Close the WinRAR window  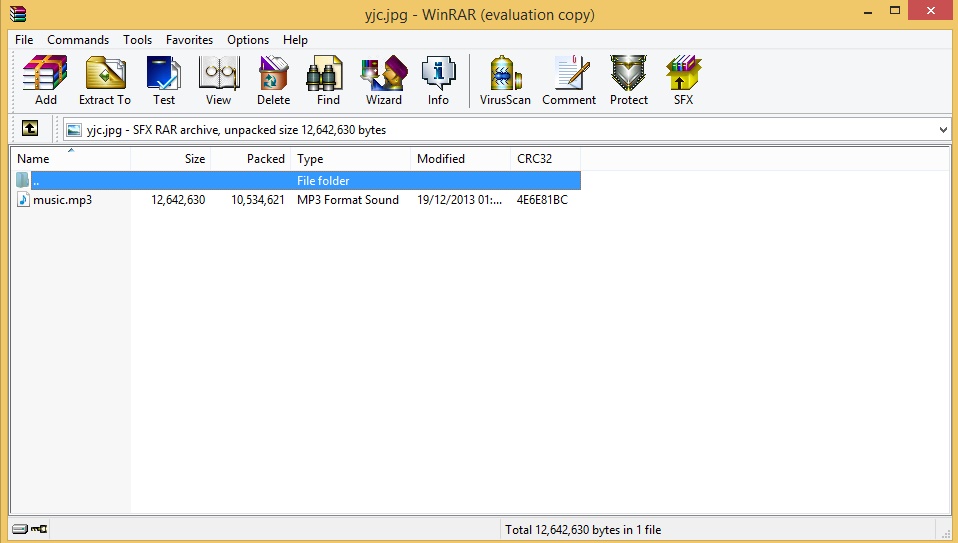point(931,11)
